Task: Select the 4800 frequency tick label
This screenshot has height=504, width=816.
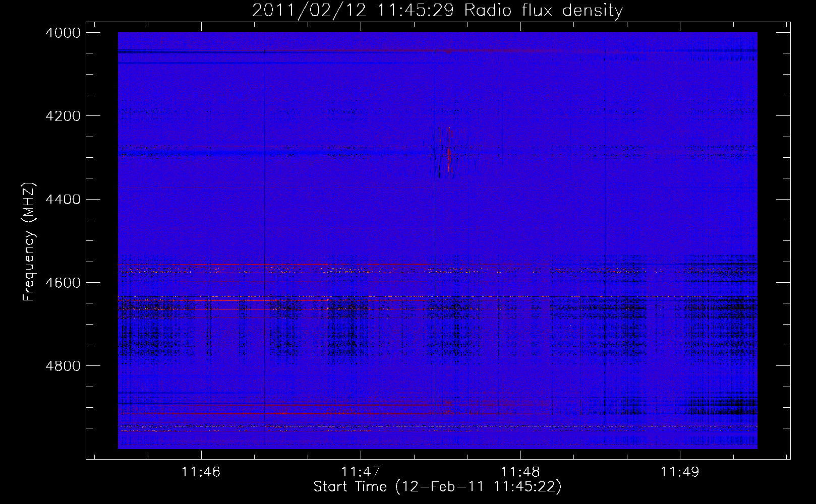Action: tap(63, 365)
